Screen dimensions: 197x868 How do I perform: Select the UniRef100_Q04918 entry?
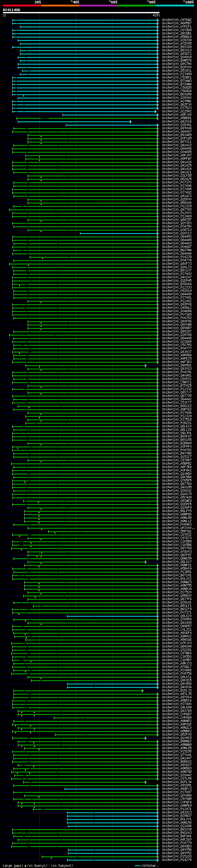pyautogui.click(x=177, y=57)
